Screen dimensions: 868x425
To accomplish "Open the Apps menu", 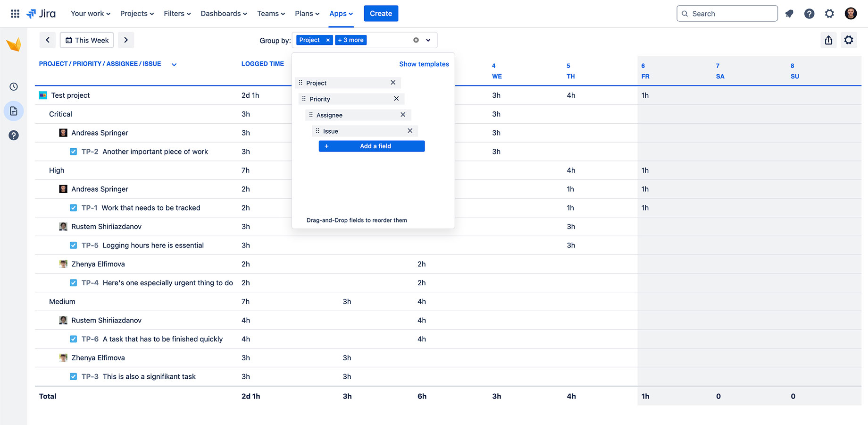I will 341,14.
